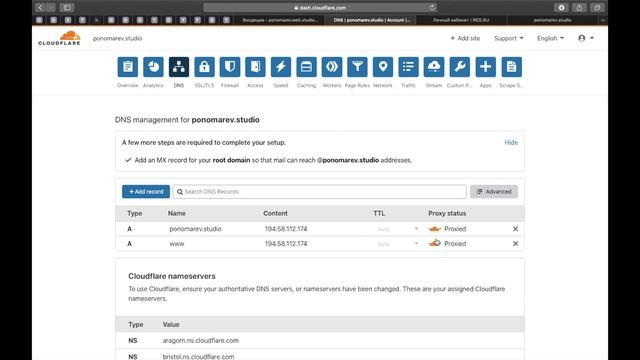Click the Proxy status column header
The height and width of the screenshot is (360, 640).
447,213
